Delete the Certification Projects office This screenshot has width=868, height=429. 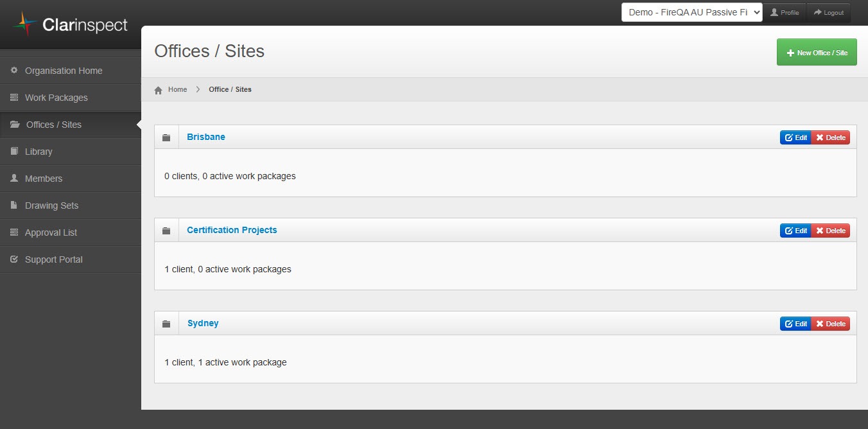[830, 231]
